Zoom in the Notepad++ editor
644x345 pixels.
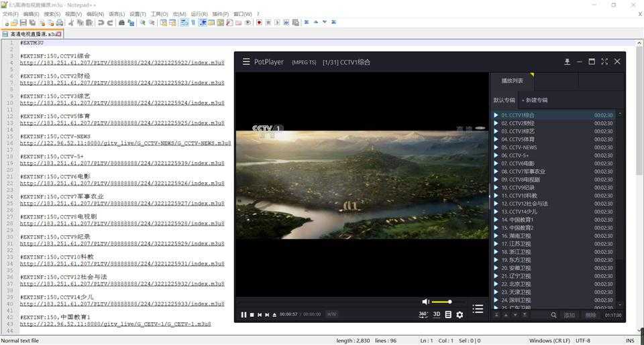(142, 23)
